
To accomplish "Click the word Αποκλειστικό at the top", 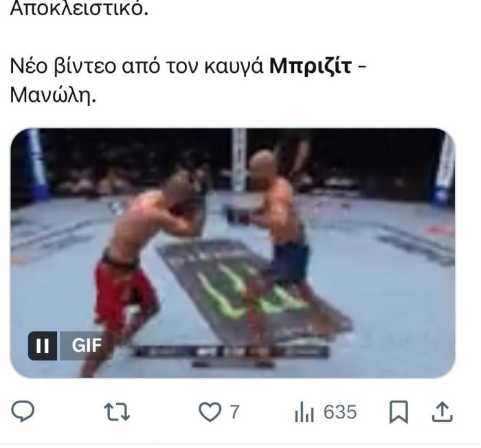I will coord(79,9).
